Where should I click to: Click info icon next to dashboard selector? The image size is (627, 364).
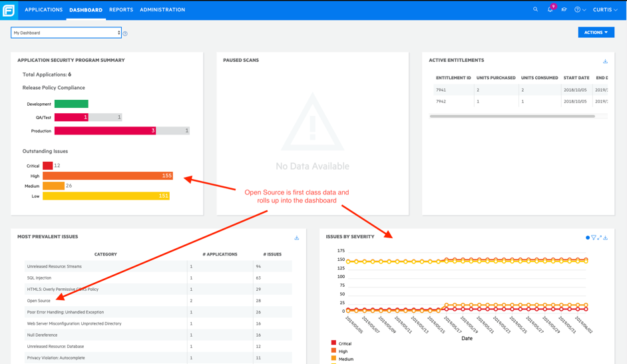tap(125, 33)
